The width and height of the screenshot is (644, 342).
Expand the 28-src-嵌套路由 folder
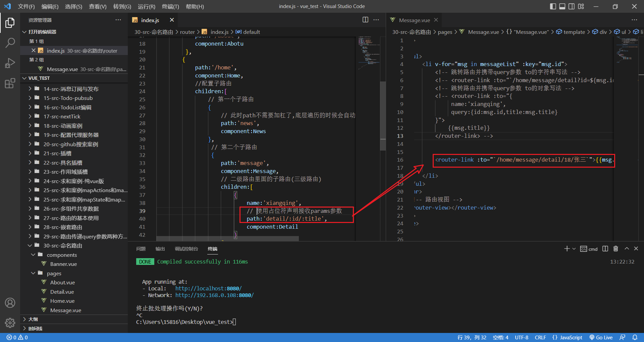tap(74, 227)
